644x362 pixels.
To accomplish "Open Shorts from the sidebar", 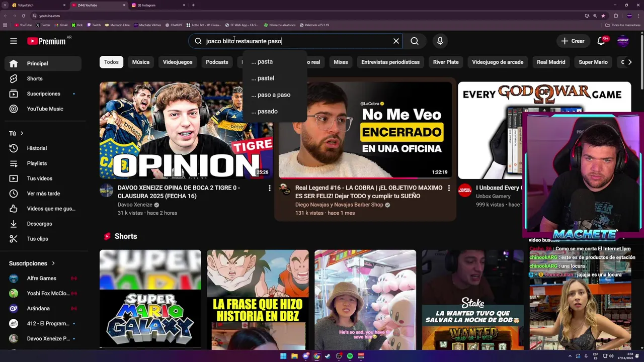I will [43, 78].
